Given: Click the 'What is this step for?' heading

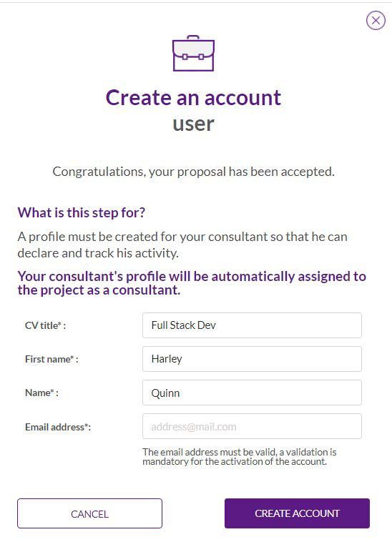Looking at the screenshot, I should tap(82, 212).
